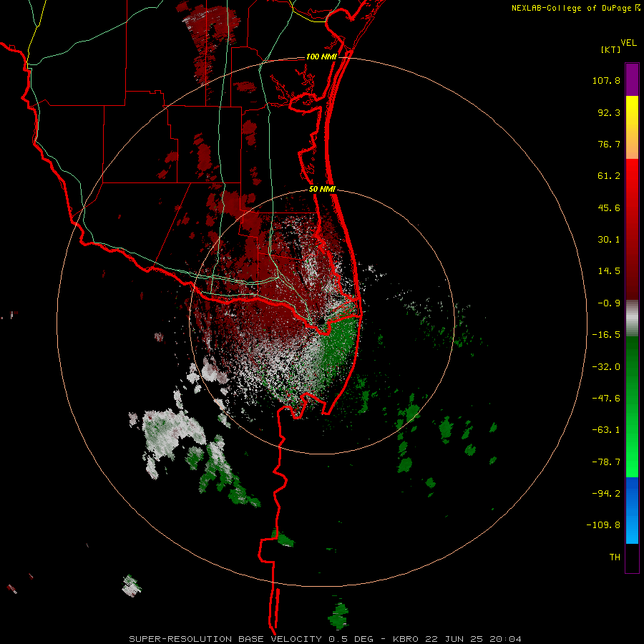This screenshot has width=644, height=644.
Task: Click the "-78.7" legend value
Action: (x=606, y=462)
